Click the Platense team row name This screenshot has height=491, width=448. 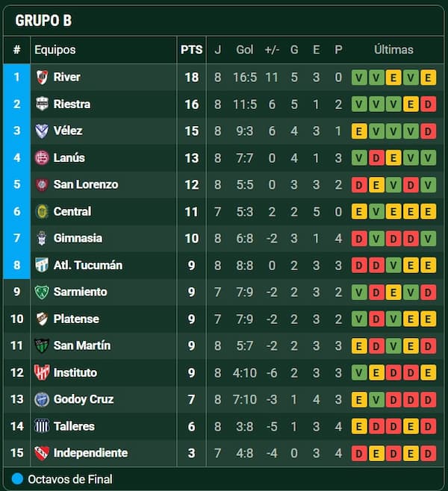coord(76,319)
